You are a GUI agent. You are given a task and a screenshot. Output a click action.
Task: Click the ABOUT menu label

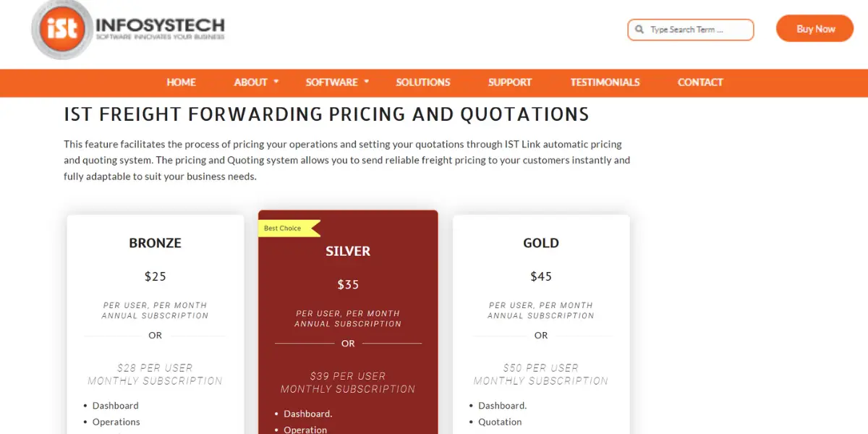coord(251,82)
